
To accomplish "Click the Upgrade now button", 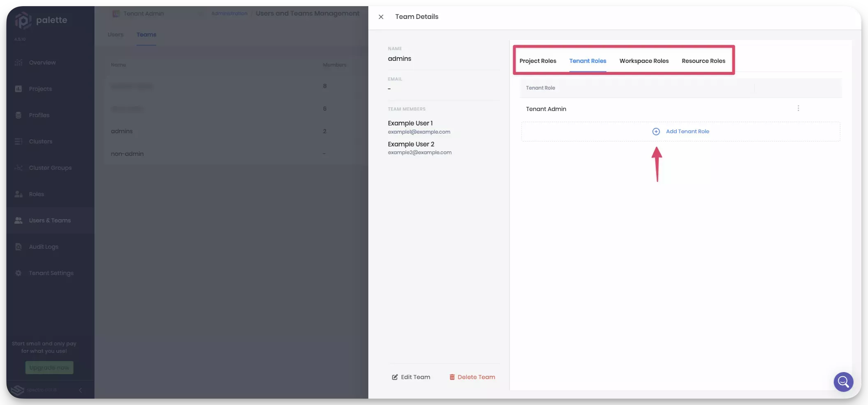I will coord(49,368).
